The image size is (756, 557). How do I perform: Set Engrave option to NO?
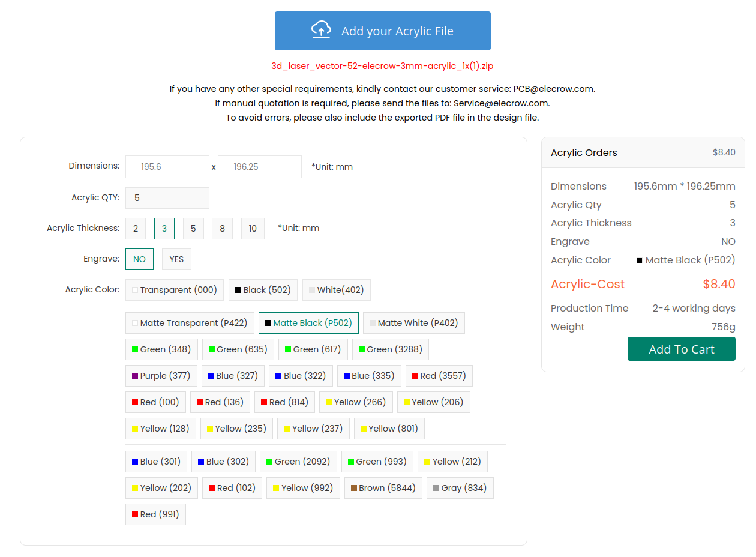pos(139,259)
